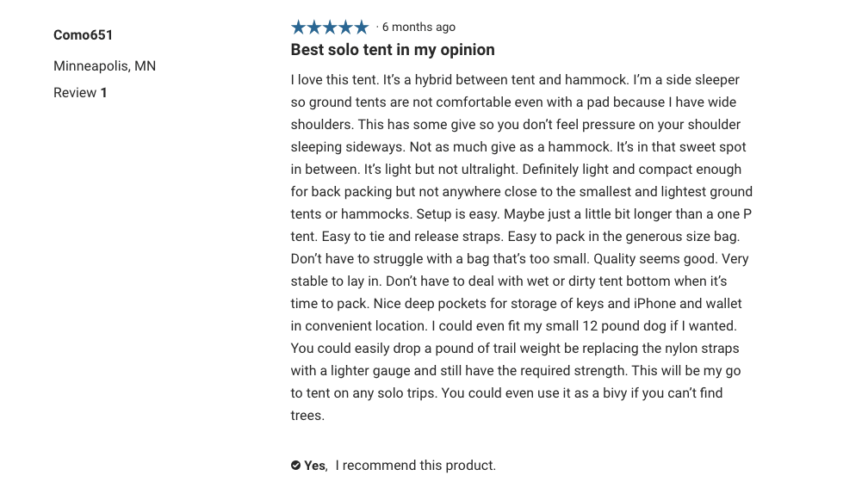Click the bold Yes recommendation text

[315, 466]
